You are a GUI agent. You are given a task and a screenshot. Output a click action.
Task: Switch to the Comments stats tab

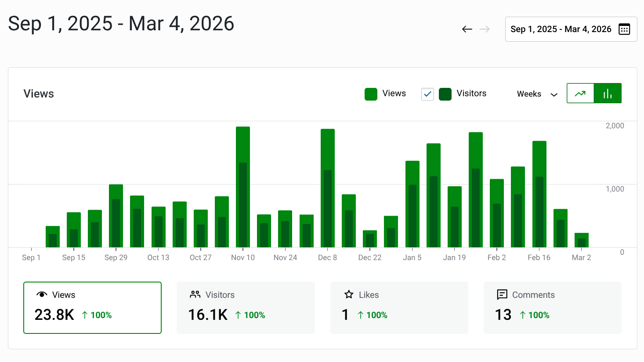coord(553,308)
